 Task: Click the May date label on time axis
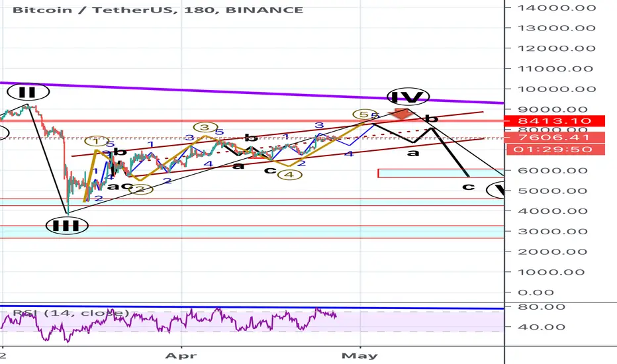pyautogui.click(x=359, y=356)
